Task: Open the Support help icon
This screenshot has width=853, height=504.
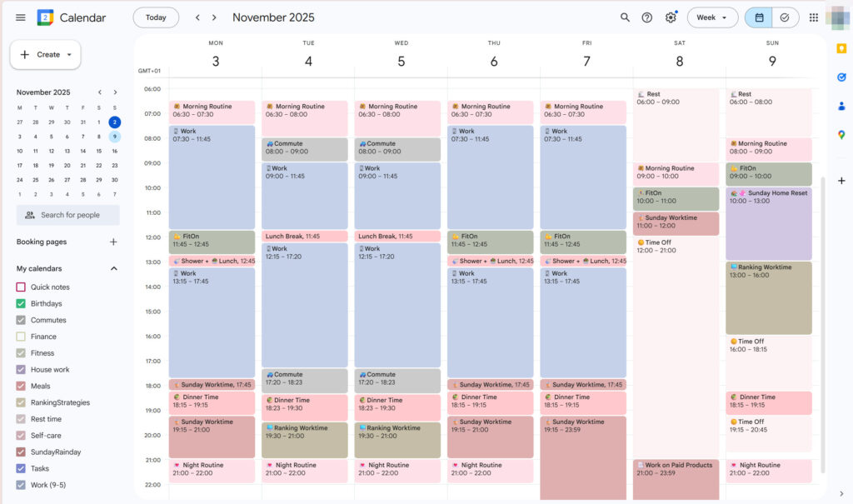Action: [647, 17]
